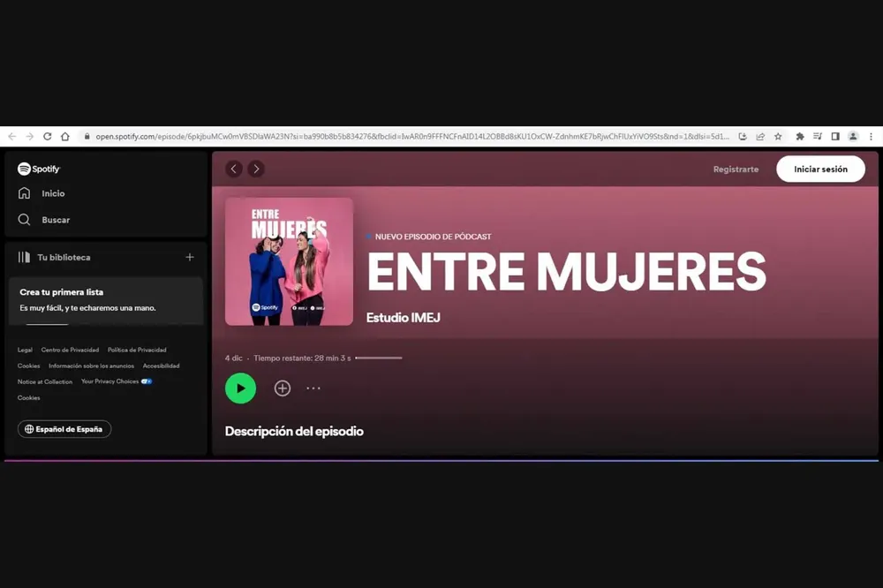Create playlist with library plus icon
The height and width of the screenshot is (588, 883).
pos(190,257)
